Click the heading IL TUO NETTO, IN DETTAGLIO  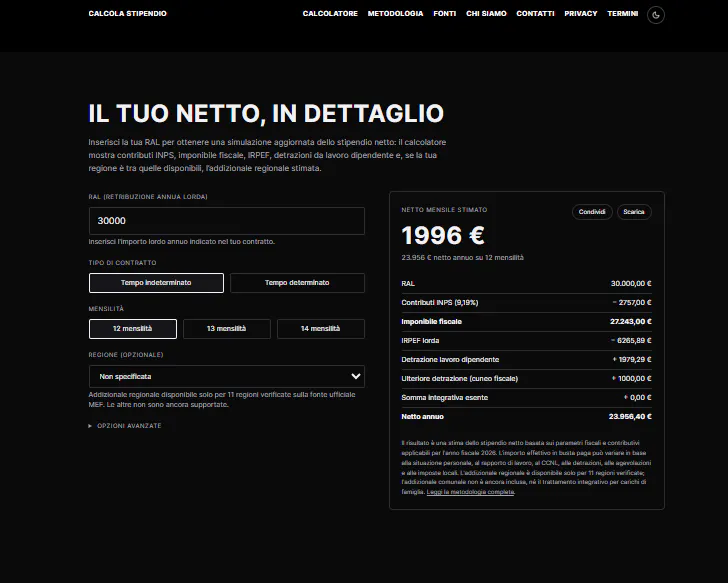[x=266, y=114]
